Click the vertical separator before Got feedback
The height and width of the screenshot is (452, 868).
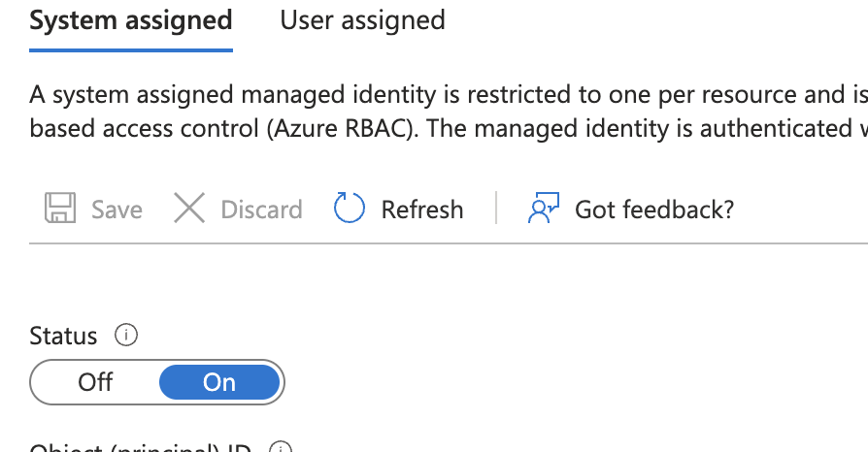click(x=496, y=209)
